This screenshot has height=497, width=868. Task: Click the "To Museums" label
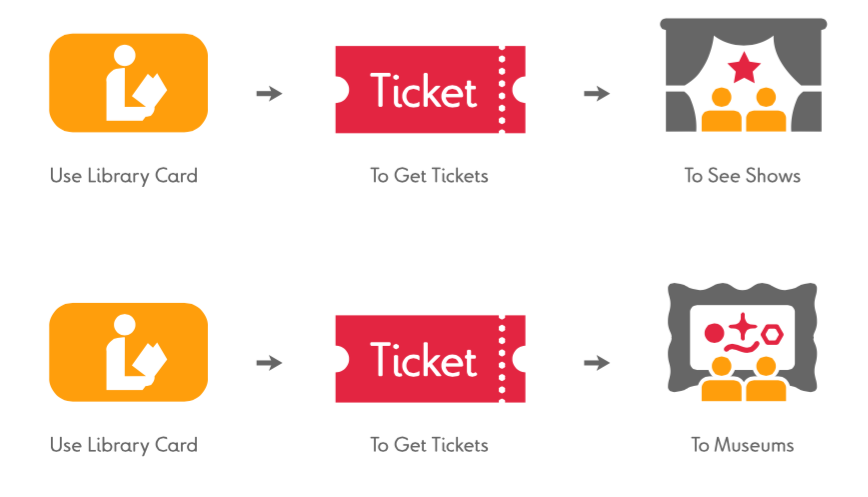point(742,445)
